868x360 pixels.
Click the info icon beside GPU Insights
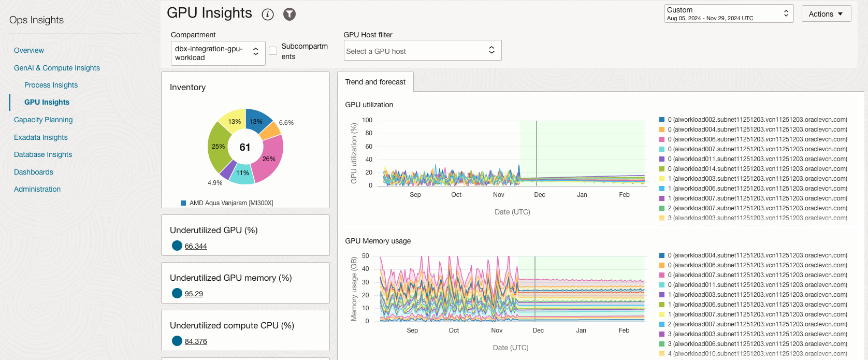pos(268,15)
